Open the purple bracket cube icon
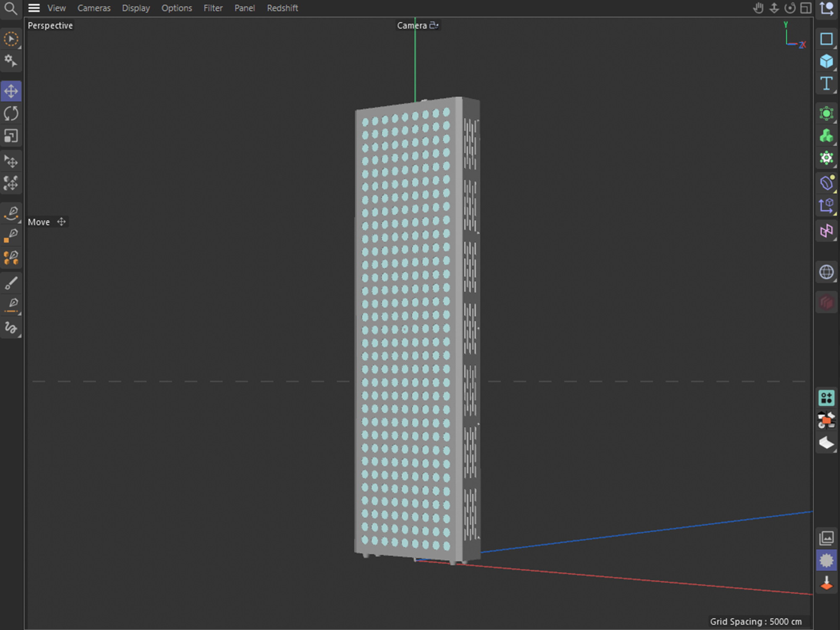Image resolution: width=840 pixels, height=630 pixels. [x=827, y=206]
